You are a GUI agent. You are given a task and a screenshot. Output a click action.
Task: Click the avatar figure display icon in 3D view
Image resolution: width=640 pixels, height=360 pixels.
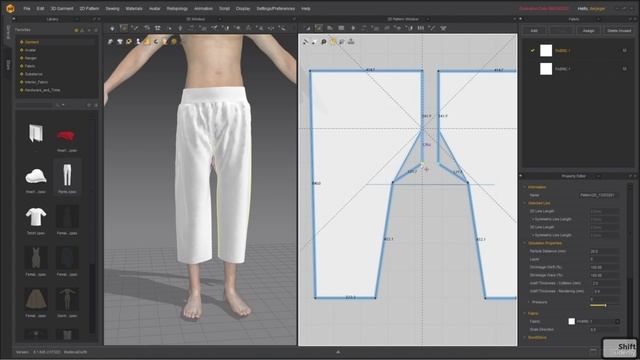(138, 42)
